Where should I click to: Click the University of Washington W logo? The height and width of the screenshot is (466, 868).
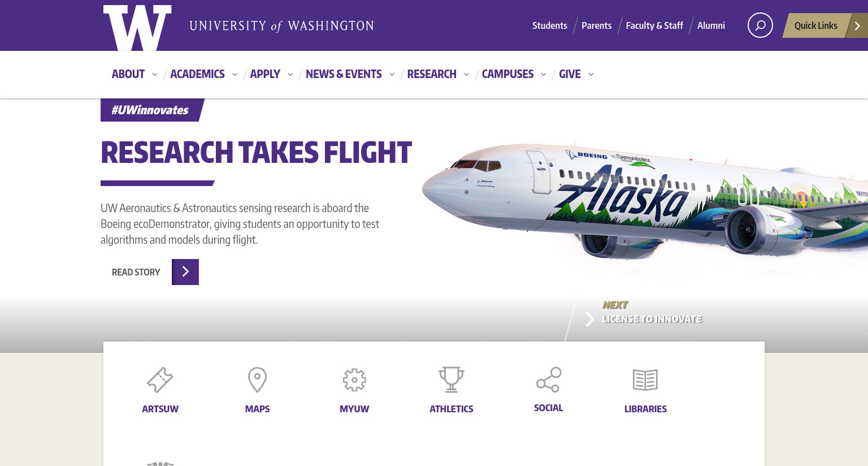click(137, 28)
